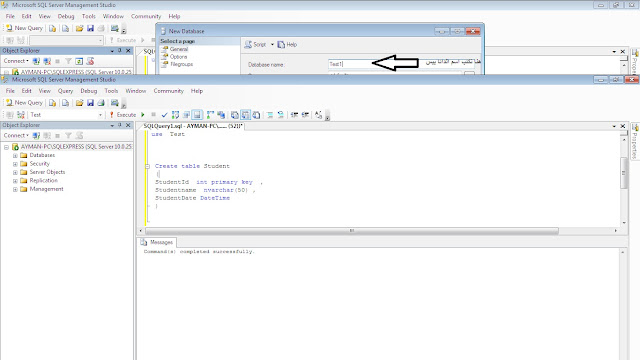
Task: Open Query menu in lower window
Action: [x=65, y=91]
